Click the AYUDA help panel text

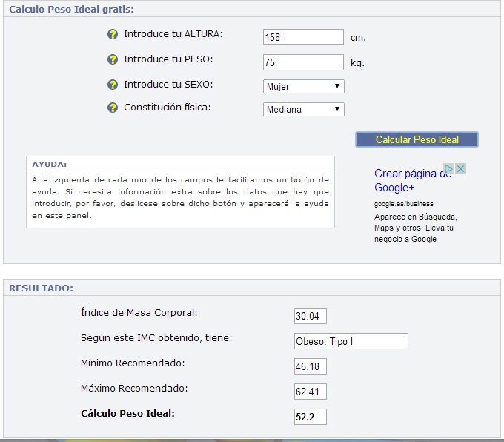coord(180,197)
